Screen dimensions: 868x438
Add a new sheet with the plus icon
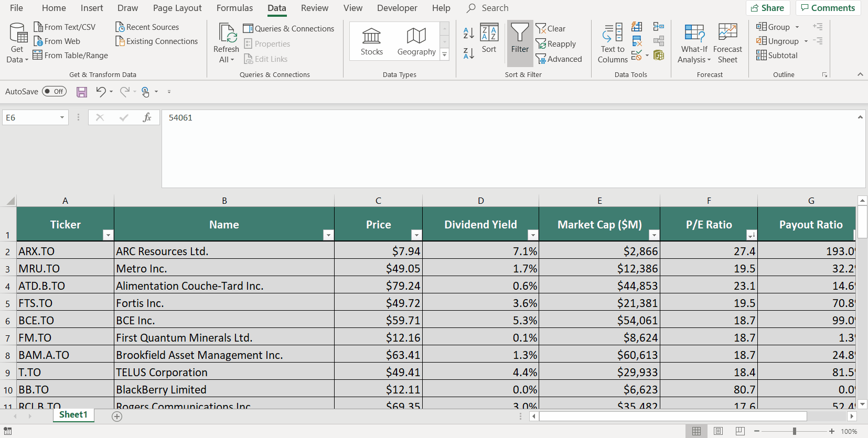point(117,417)
